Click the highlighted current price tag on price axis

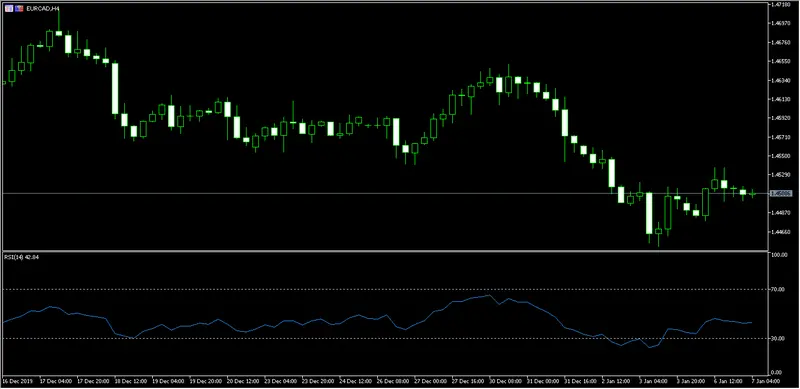point(781,193)
